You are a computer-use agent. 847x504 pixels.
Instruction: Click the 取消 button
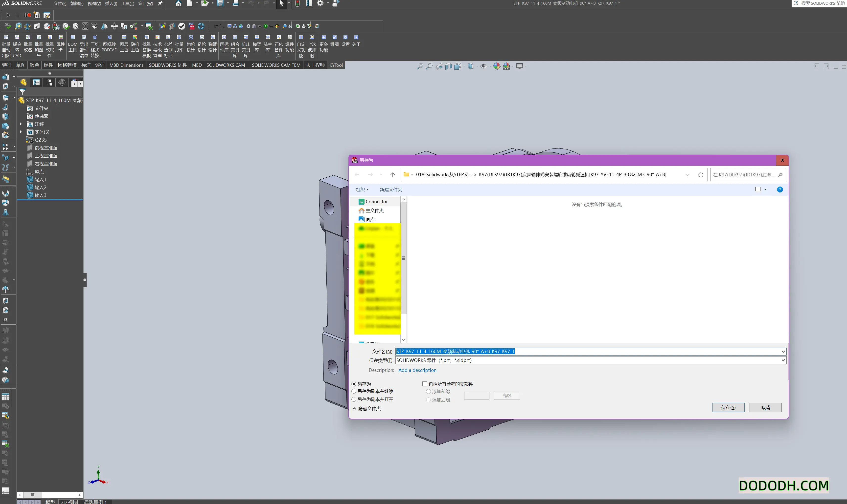pos(765,407)
